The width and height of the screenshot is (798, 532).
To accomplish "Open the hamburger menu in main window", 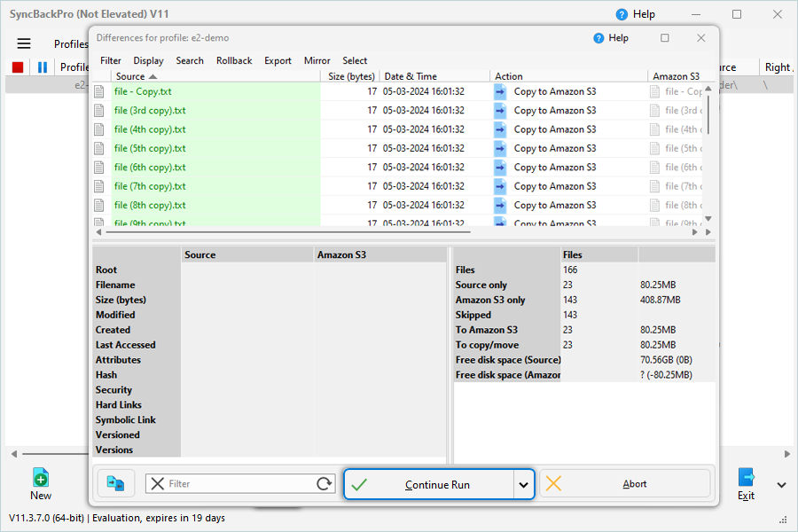I will pyautogui.click(x=24, y=43).
